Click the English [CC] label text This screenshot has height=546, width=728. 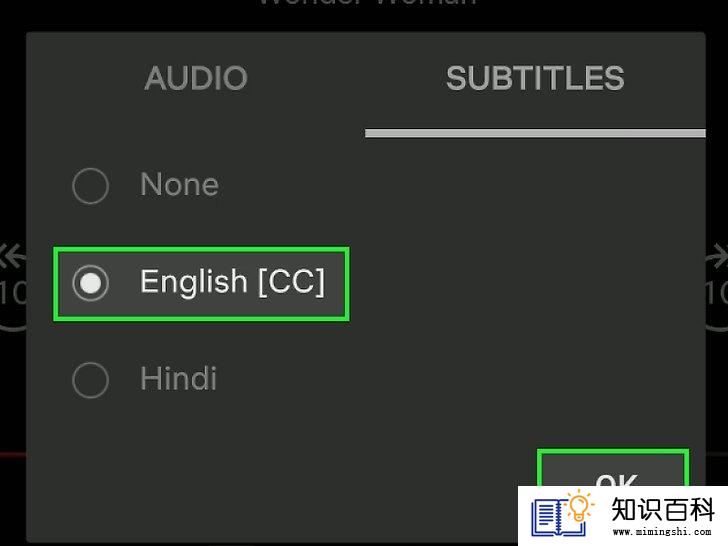[232, 282]
